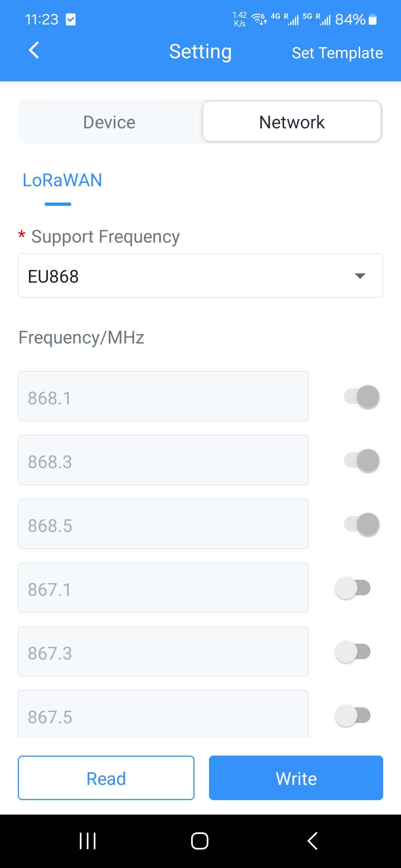Enable the 867.1 frequency toggle

click(x=353, y=588)
